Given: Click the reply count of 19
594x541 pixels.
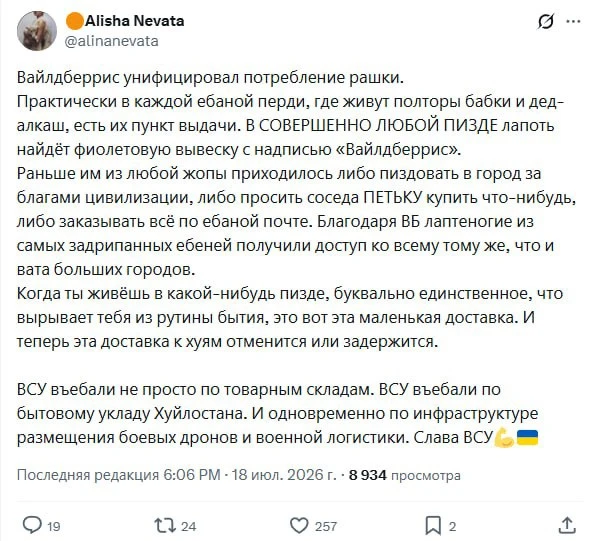Looking at the screenshot, I should pos(53,527).
